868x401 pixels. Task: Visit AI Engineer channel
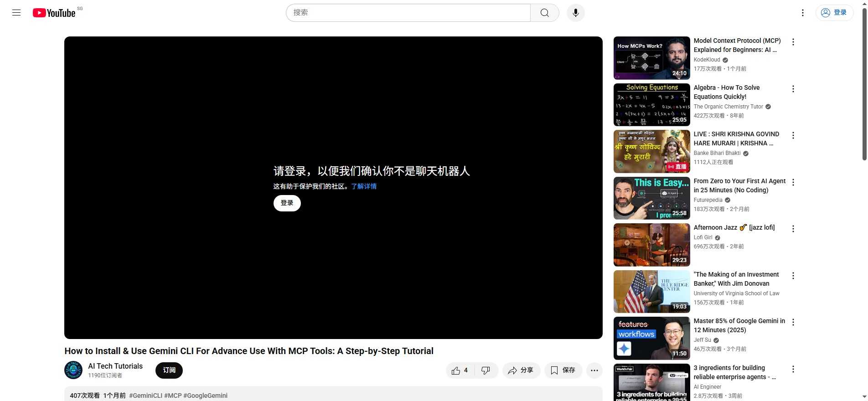pyautogui.click(x=708, y=387)
